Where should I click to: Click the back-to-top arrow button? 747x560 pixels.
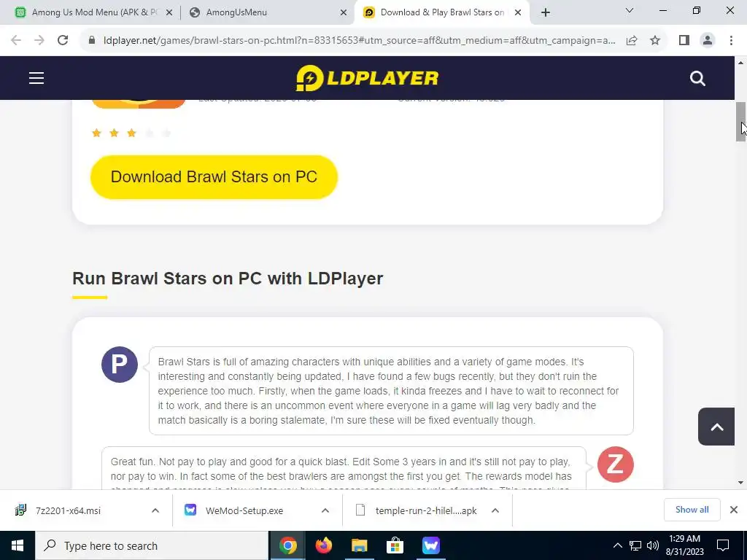coord(716,427)
